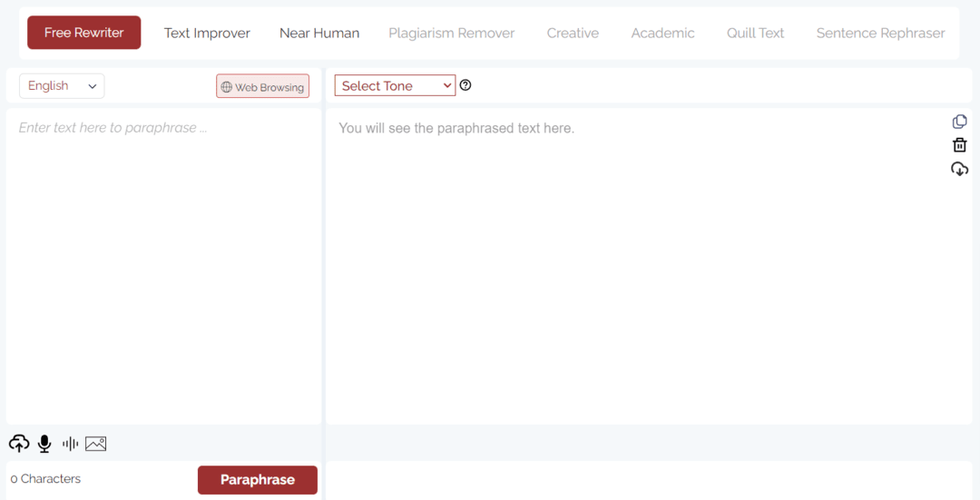This screenshot has height=500, width=980.
Task: Focus the 'Enter text here to paraphrase' field
Action: point(163,266)
